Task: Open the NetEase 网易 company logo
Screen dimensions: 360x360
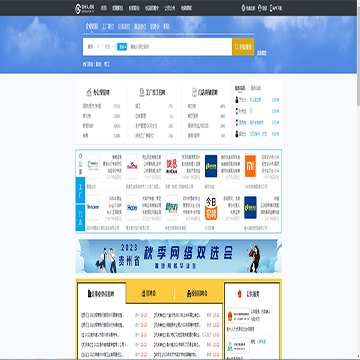Action: point(172,166)
